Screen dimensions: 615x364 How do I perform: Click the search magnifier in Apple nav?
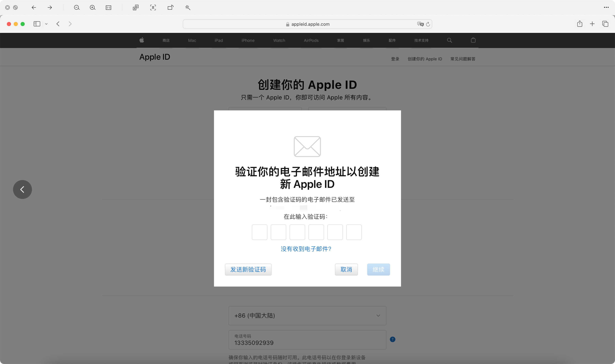pos(450,40)
